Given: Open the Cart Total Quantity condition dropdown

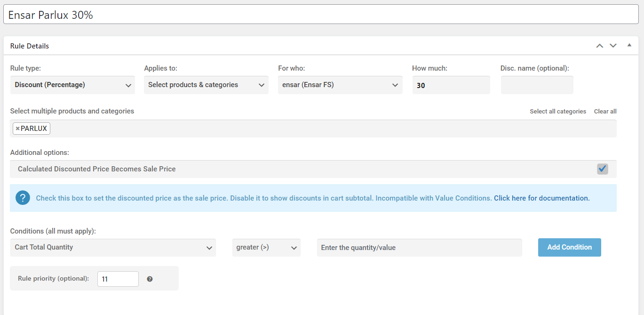Looking at the screenshot, I should pos(113,248).
